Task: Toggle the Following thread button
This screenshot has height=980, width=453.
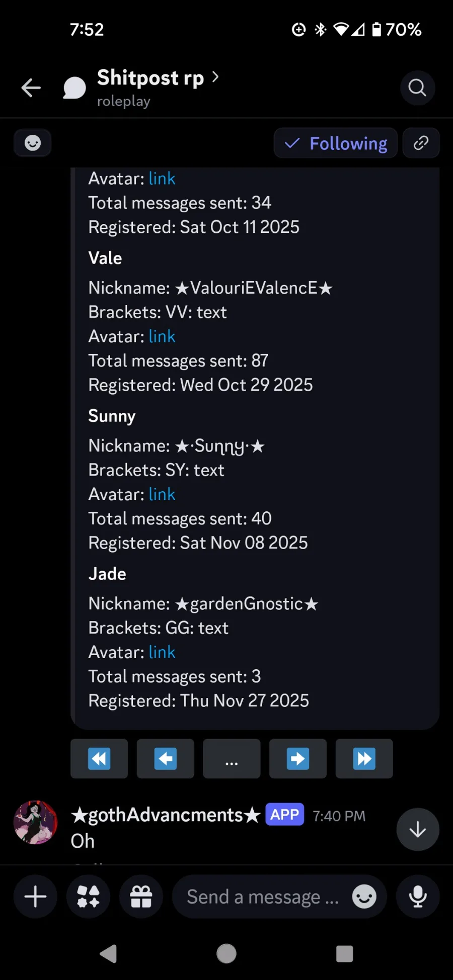Action: click(x=336, y=143)
